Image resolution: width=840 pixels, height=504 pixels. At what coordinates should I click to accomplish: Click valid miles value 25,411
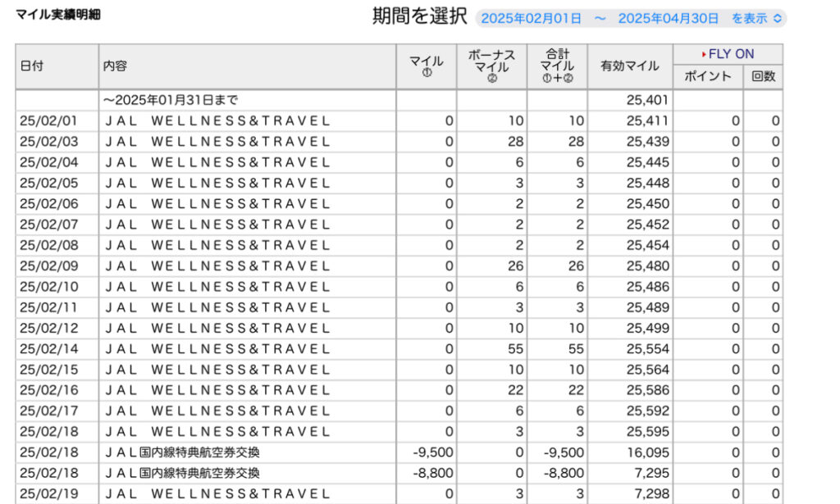click(648, 121)
